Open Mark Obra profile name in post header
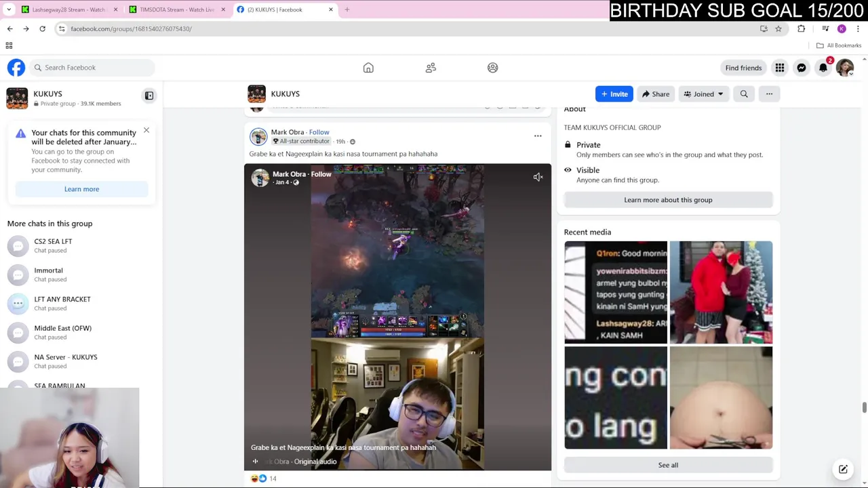 pyautogui.click(x=288, y=132)
